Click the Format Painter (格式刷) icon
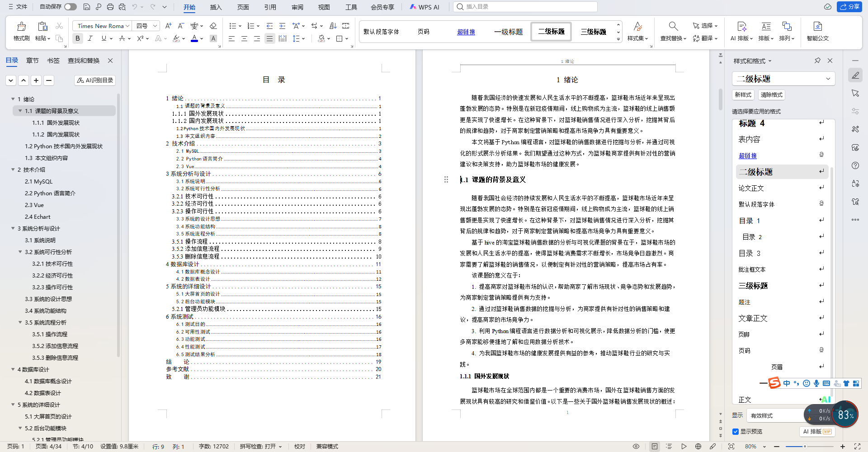The image size is (868, 452). pos(21,26)
